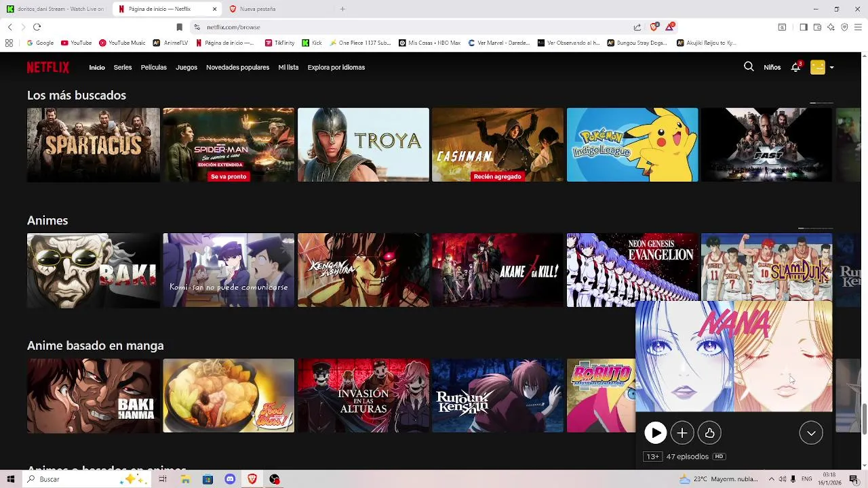This screenshot has height=488, width=868.
Task: Open Invasión en las Alturas thumbnail
Action: click(x=363, y=396)
